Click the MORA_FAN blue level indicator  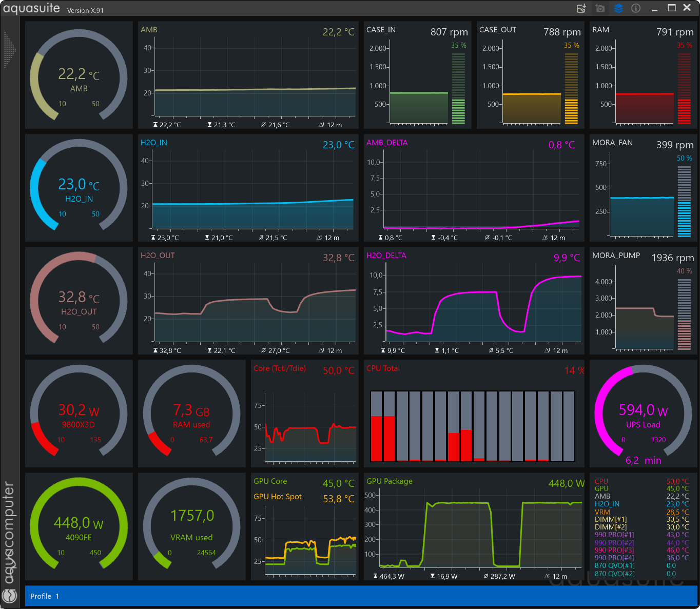pyautogui.click(x=684, y=201)
